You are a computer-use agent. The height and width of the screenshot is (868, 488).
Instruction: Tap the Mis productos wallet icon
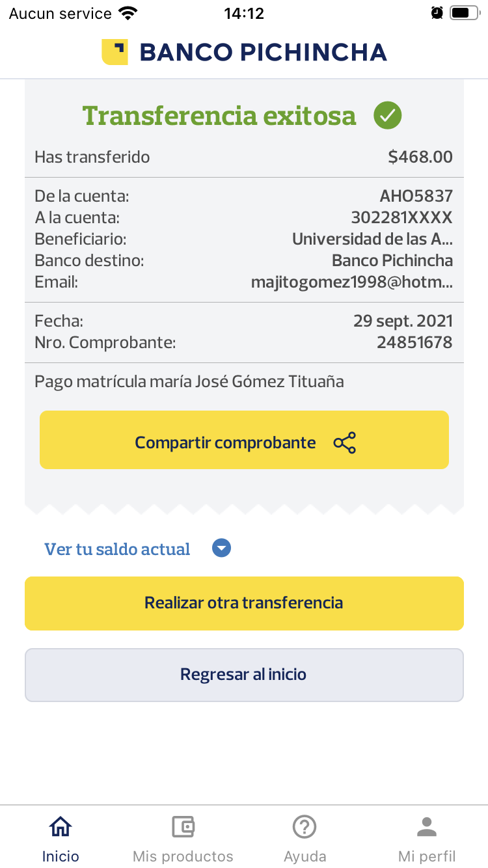pyautogui.click(x=183, y=827)
